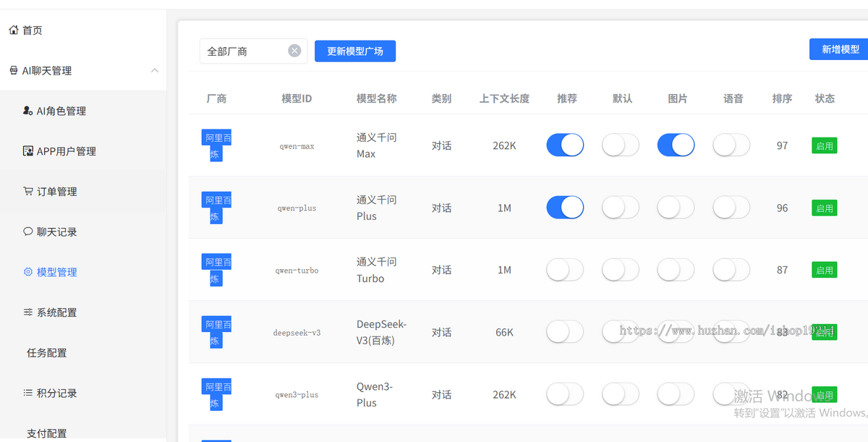Turn off 推荐 for qwen-plus
This screenshot has height=442, width=868.
[x=565, y=208]
